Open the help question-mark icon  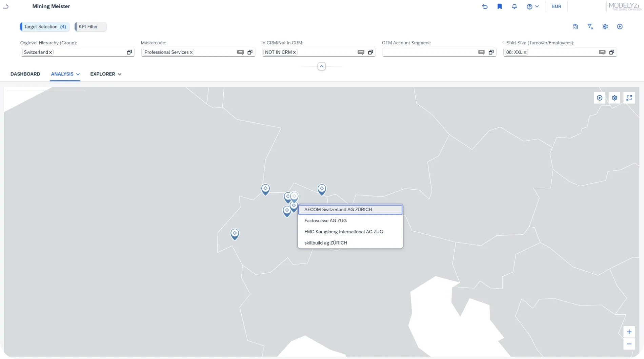[x=529, y=6]
